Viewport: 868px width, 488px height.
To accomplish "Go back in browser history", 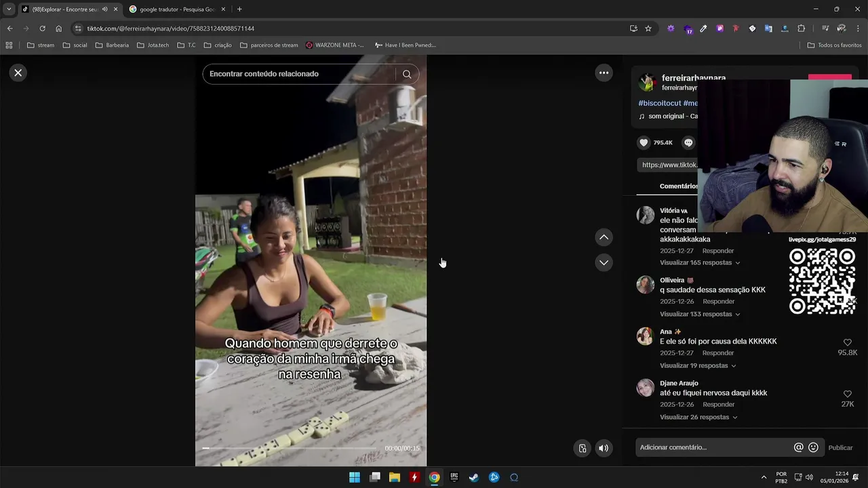I will pyautogui.click(x=9, y=28).
